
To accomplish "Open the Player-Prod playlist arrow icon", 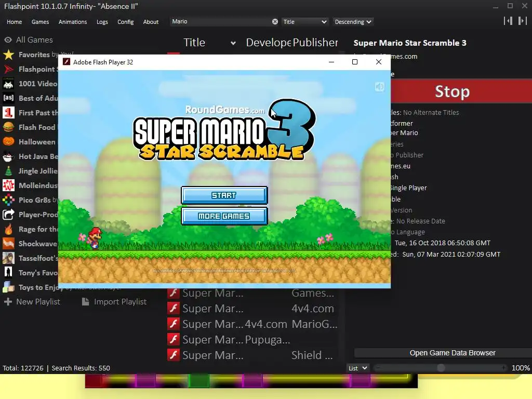I will 8,215.
